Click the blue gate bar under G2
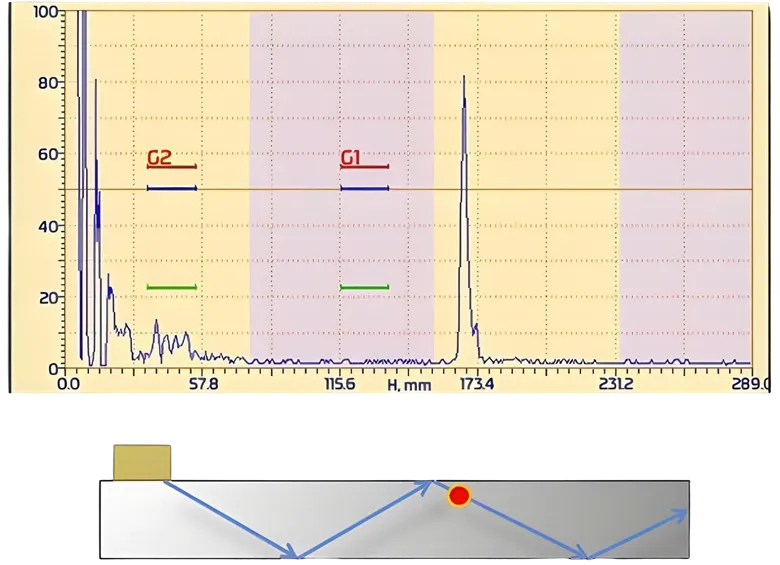Screen dimensions: 780x565 coord(172,188)
